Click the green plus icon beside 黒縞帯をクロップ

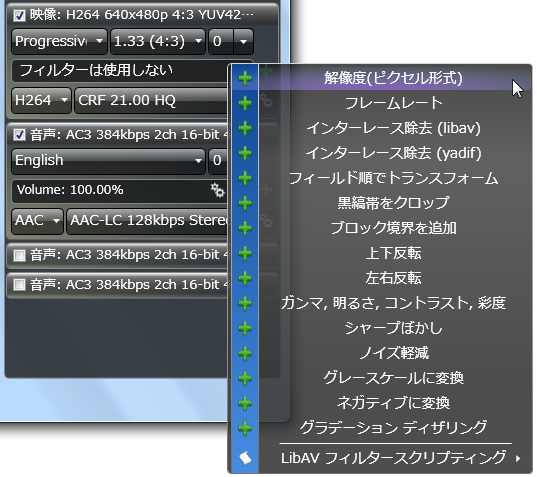point(245,203)
